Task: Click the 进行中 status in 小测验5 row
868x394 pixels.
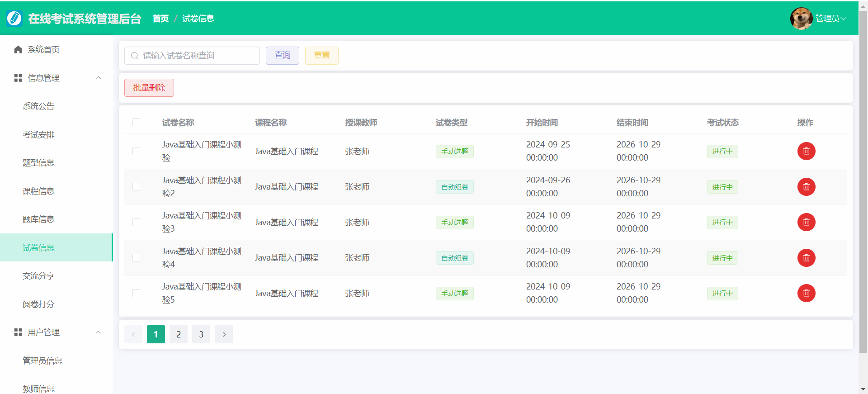Action: [x=722, y=294]
